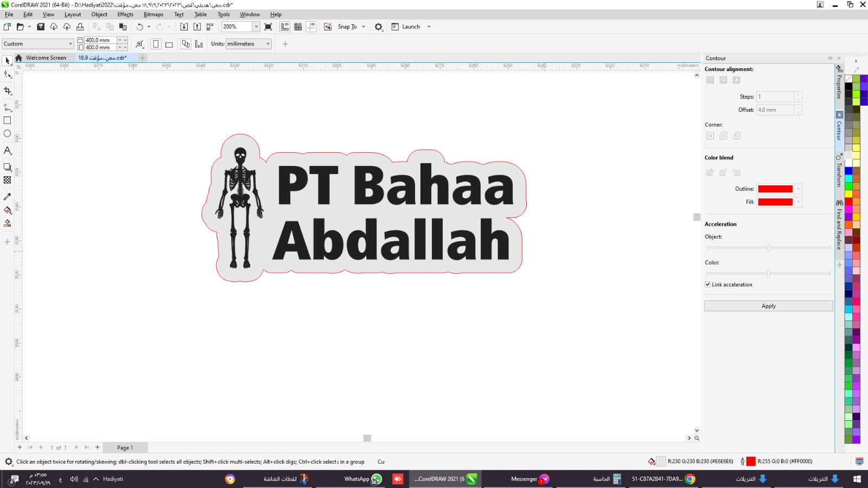
Task: Switch to Welcome Screen tab
Action: coord(46,58)
